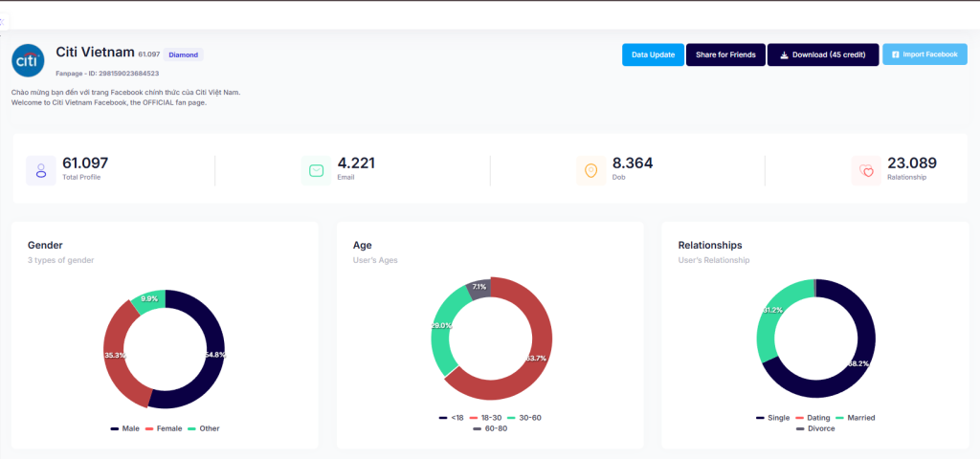980x459 pixels.
Task: Click the Citi Vietnam page title
Action: click(95, 53)
